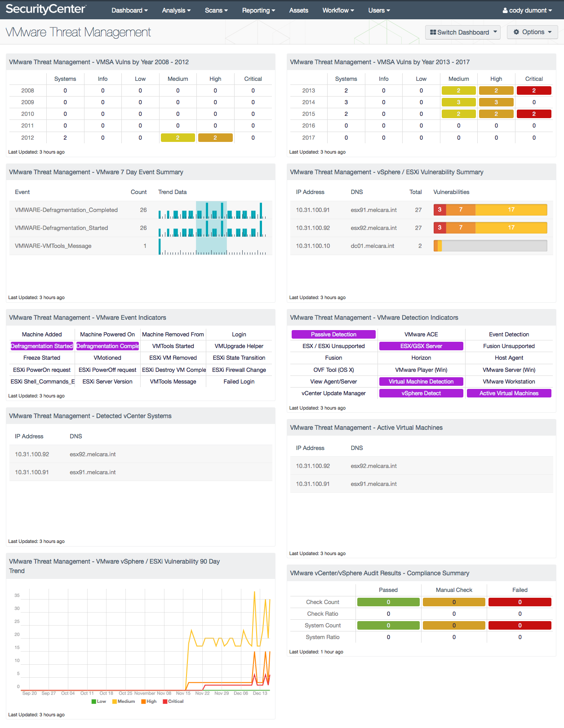Viewport: 564px width, 728px height.
Task: Select esx91.melcara.int in Active Virtual Machines
Action: coord(373,484)
